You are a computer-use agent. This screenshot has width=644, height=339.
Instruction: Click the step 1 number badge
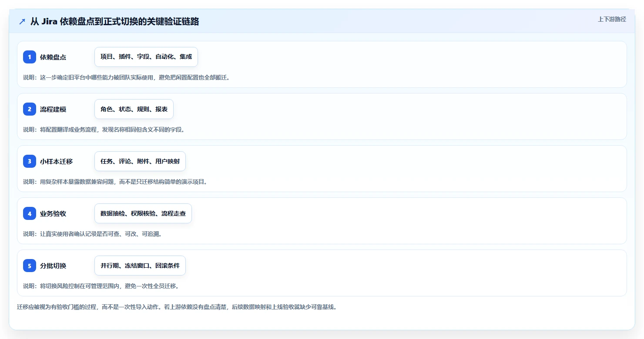pyautogui.click(x=30, y=57)
